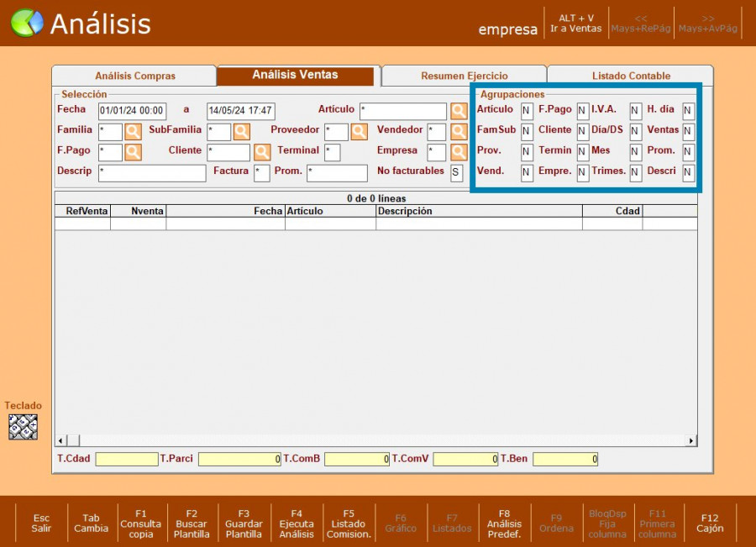The height and width of the screenshot is (547, 756).
Task: Open Familia lookup with magnifier icon
Action: click(x=134, y=132)
